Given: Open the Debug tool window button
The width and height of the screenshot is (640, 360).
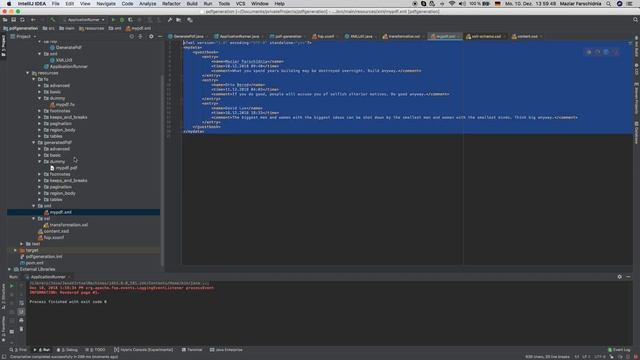Looking at the screenshot, I should pos(68,350).
